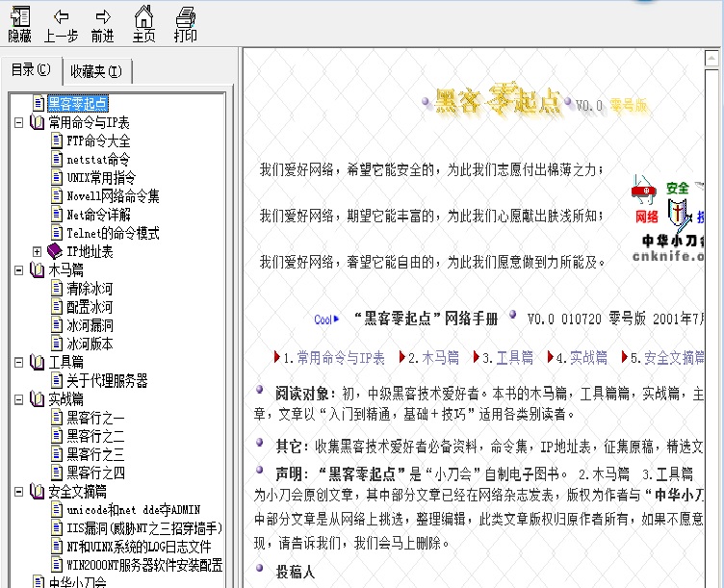Collapse the 实战篇 section
The image size is (724, 588).
[19, 399]
